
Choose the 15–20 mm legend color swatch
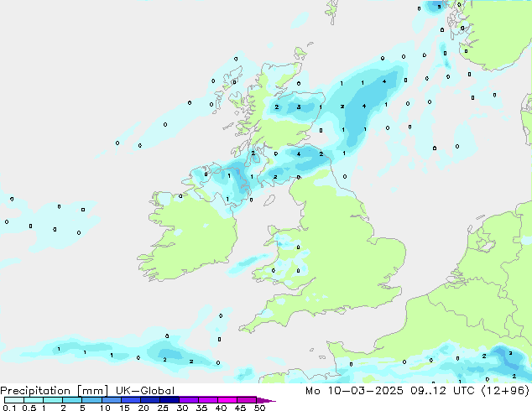pyautogui.click(x=131, y=400)
